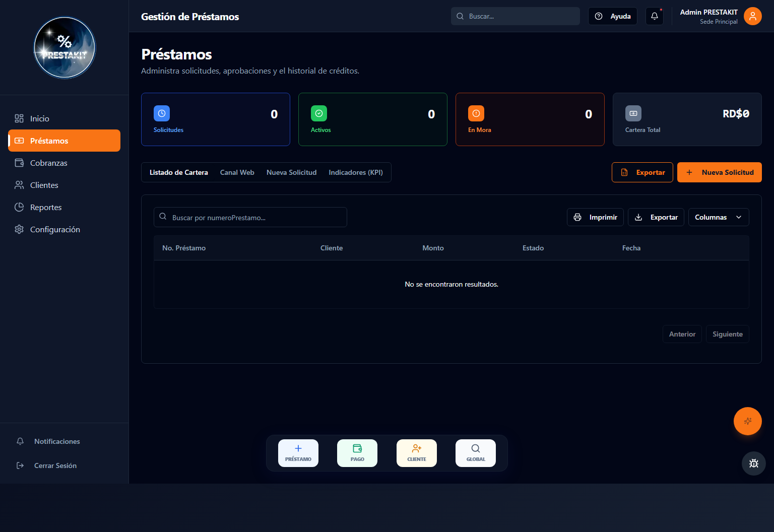
Task: Click the orange user avatar icon
Action: click(x=752, y=16)
